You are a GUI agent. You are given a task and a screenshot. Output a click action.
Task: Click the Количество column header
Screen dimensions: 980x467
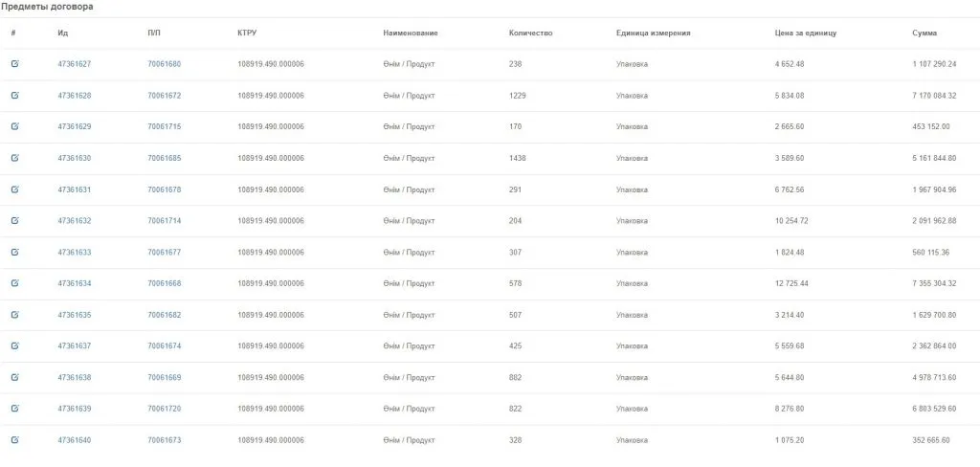click(530, 33)
